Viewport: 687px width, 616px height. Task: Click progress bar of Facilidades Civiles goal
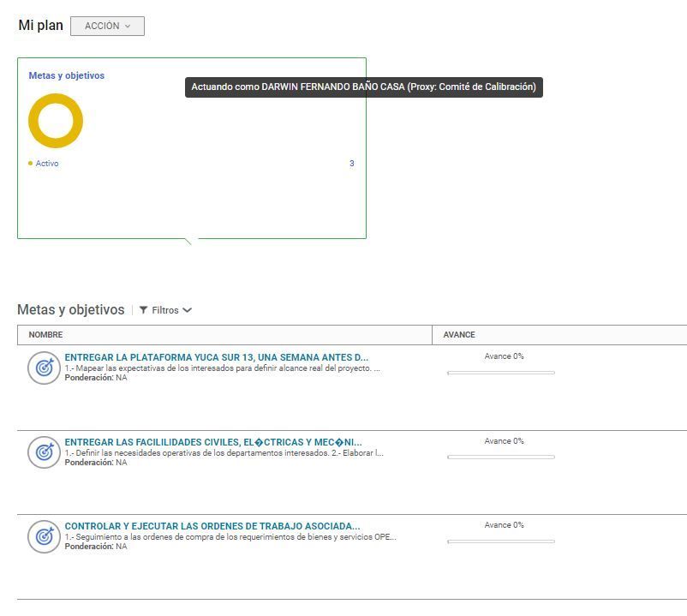tap(501, 457)
